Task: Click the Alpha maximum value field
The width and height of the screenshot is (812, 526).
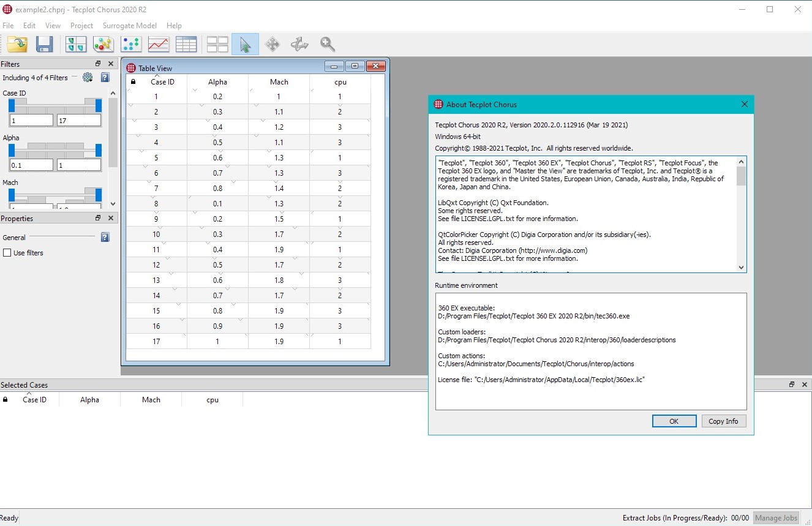Action: tap(79, 165)
